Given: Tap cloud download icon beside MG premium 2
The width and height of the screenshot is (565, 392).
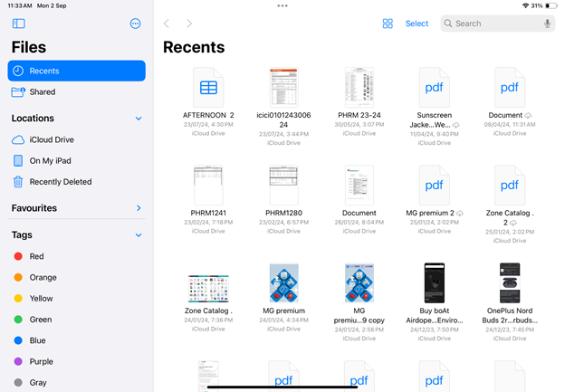Looking at the screenshot, I should click(460, 214).
